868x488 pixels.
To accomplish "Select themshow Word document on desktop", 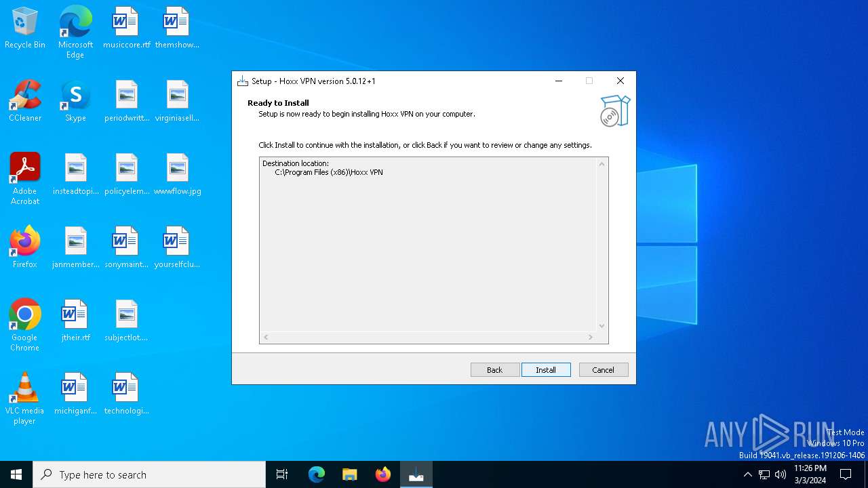I will (x=177, y=28).
